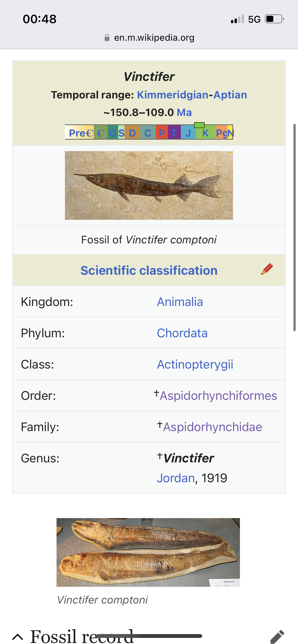Open the Aptian link
The width and height of the screenshot is (298, 644).
pyautogui.click(x=230, y=95)
